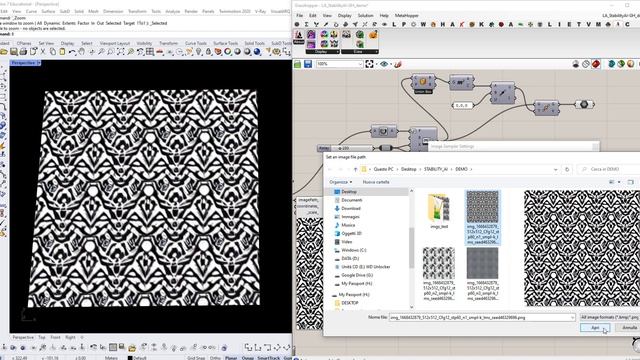
Task: Open the Organizza dropdown in file dialog
Action: 341,182
